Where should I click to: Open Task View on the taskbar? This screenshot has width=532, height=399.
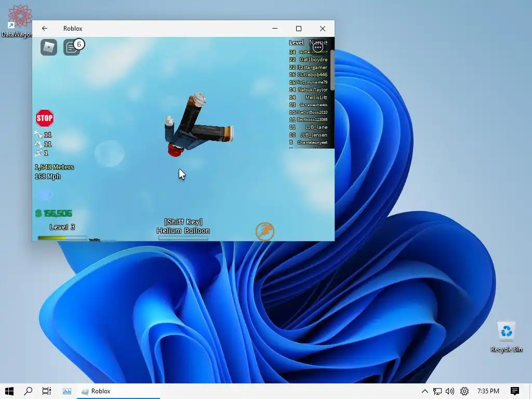[46, 391]
